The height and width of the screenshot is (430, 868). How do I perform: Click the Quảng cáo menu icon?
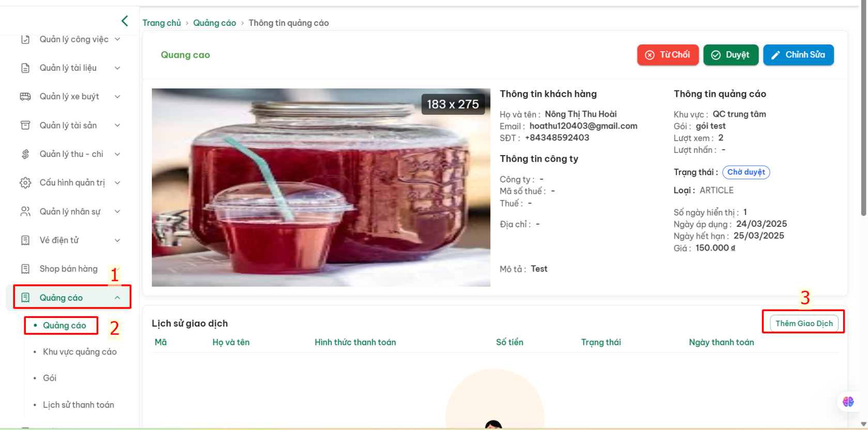tap(25, 298)
